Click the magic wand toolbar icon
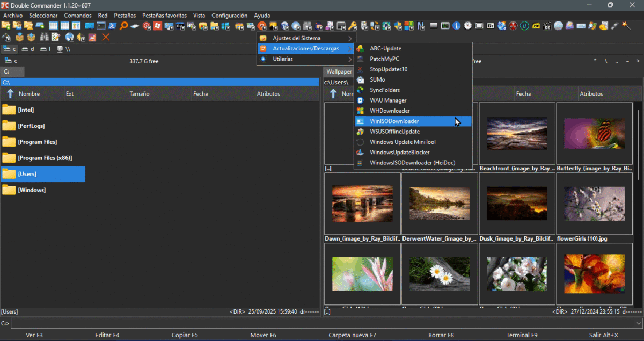The height and width of the screenshot is (341, 644). click(x=626, y=26)
